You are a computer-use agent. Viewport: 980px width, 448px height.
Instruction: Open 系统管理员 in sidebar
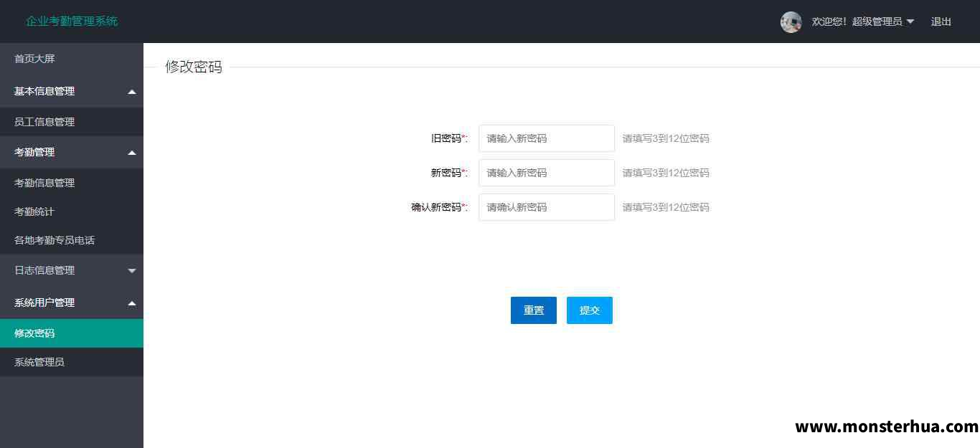coord(39,362)
